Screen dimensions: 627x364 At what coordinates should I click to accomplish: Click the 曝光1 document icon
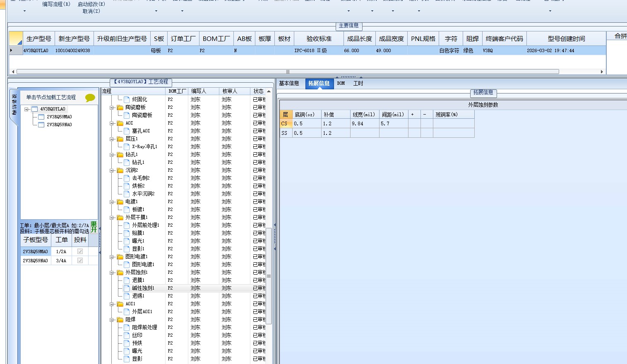point(127,241)
